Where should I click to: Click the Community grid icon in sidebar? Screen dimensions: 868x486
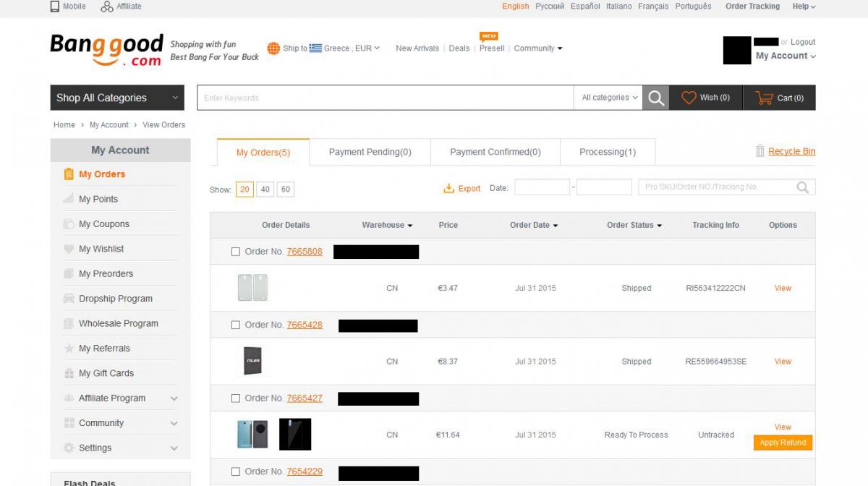69,423
